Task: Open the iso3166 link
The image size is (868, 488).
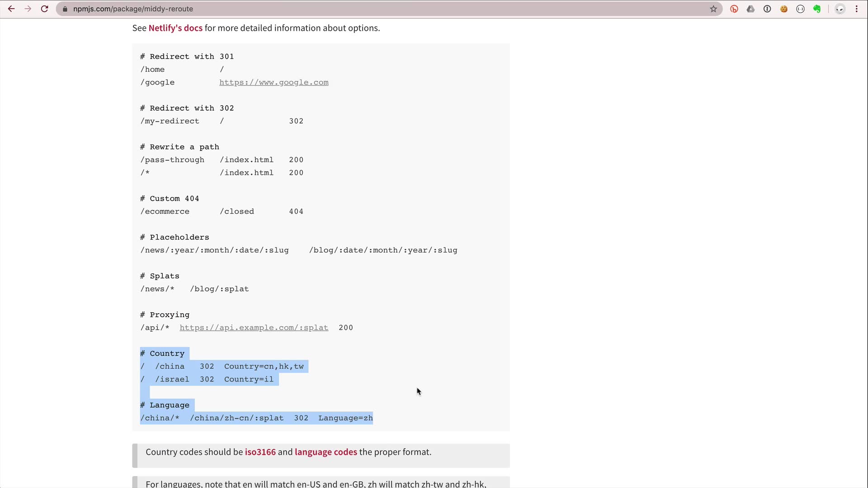Action: [x=260, y=452]
